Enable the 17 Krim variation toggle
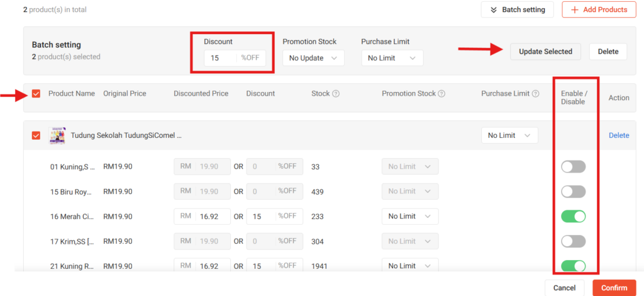This screenshot has width=644, height=296. tap(574, 241)
